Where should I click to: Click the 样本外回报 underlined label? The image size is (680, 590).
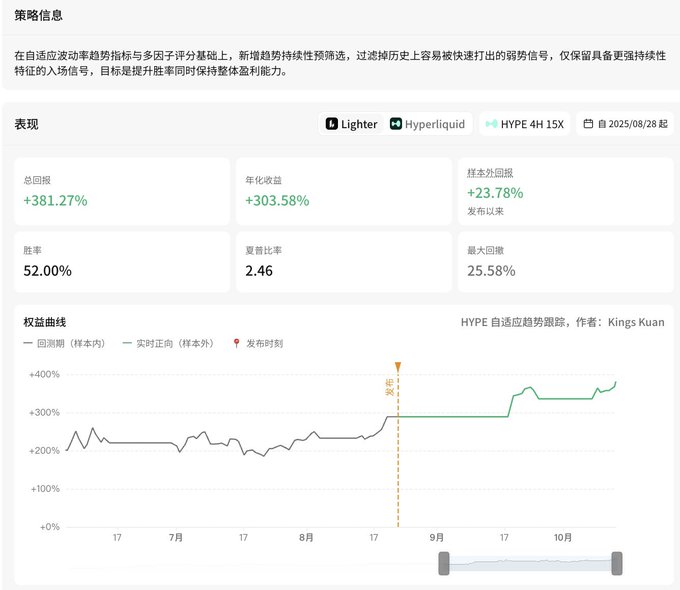pyautogui.click(x=490, y=173)
